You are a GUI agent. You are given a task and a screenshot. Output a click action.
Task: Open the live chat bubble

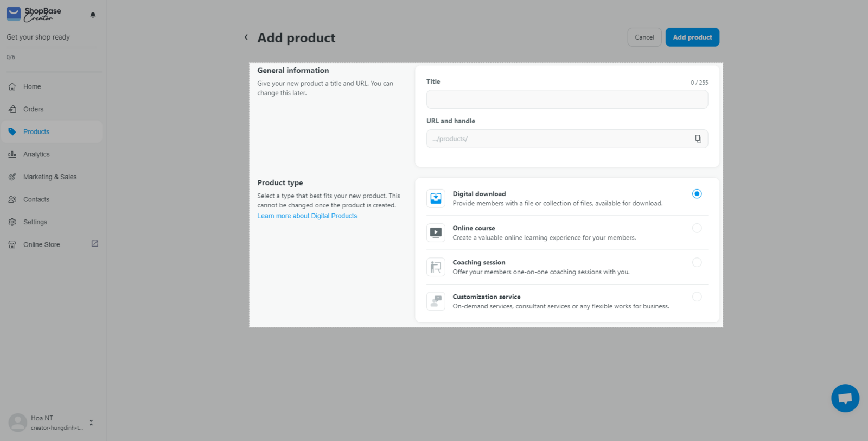(x=845, y=398)
